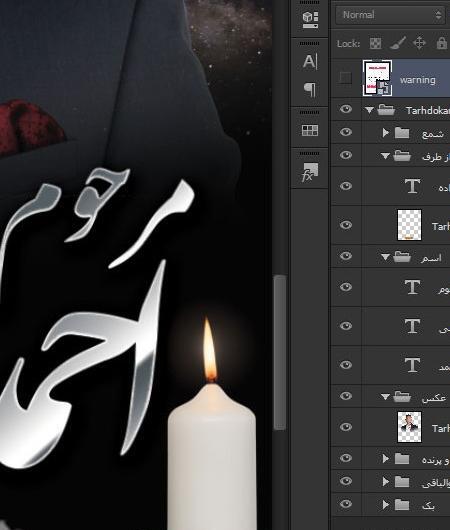Open the Styles fx panel icon

(310, 173)
